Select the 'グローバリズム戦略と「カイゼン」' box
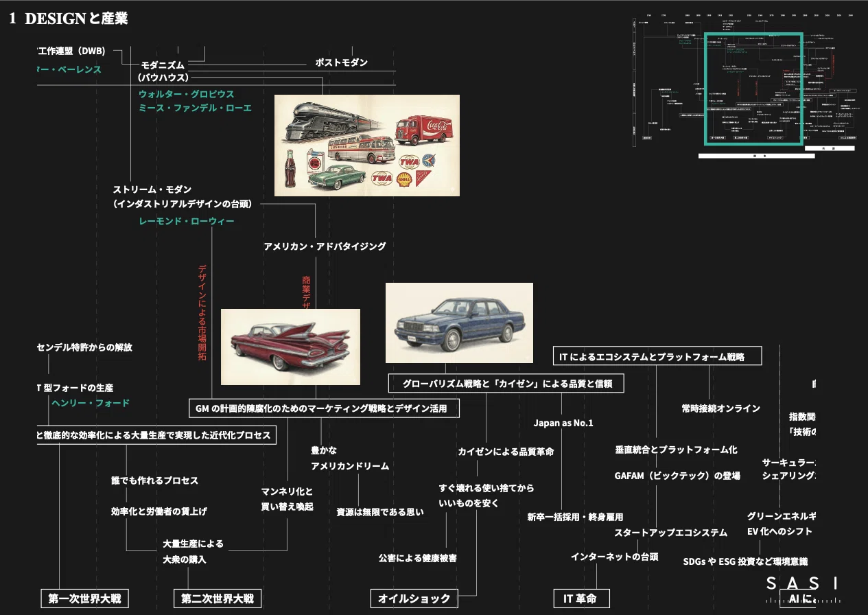This screenshot has height=615, width=868. coord(506,383)
